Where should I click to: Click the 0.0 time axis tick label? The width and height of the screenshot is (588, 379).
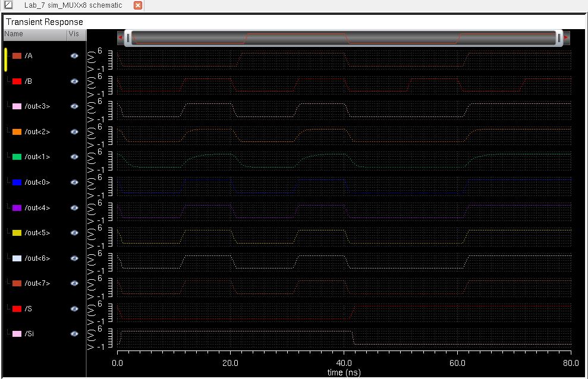point(117,364)
